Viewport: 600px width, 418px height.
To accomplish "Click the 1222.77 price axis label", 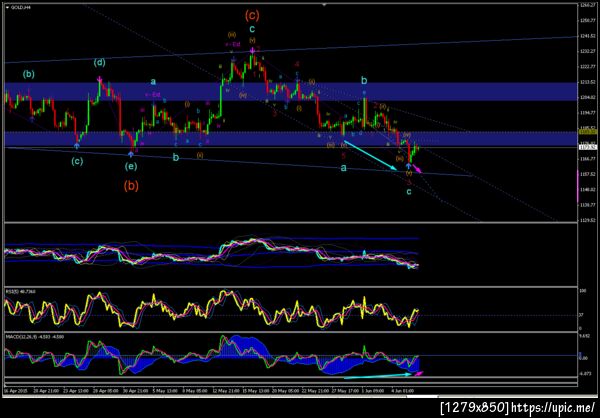I will point(588,67).
